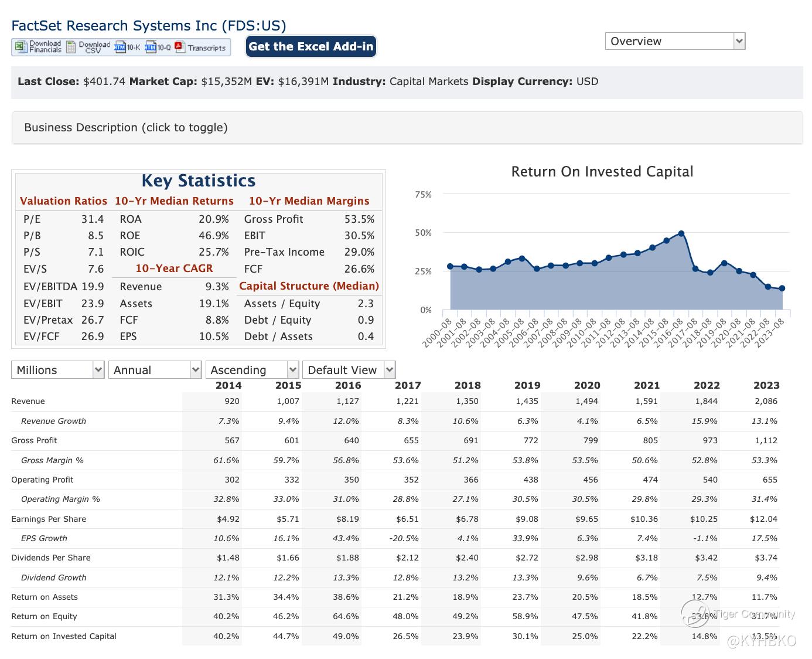Click the 2023 column header
The image size is (812, 659).
click(x=766, y=385)
